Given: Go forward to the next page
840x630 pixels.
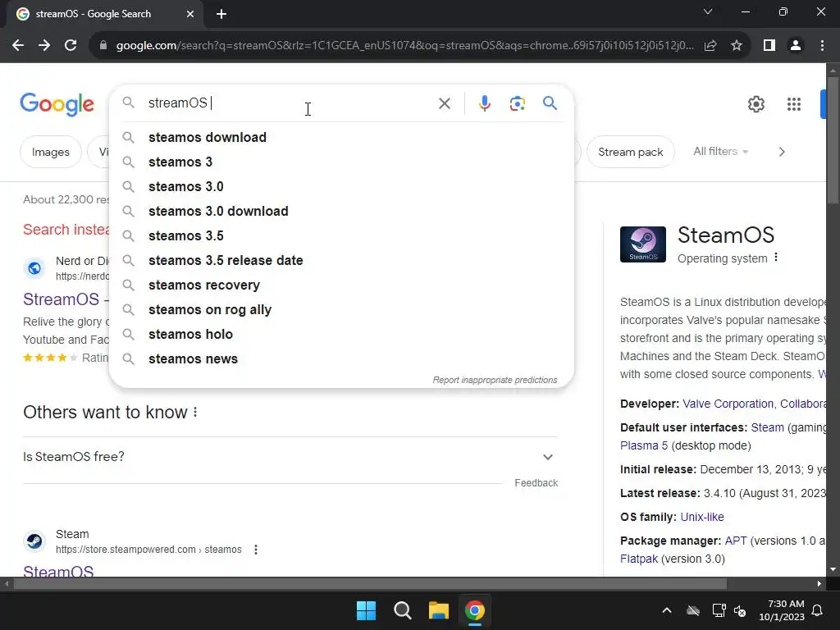Looking at the screenshot, I should click(x=44, y=46).
